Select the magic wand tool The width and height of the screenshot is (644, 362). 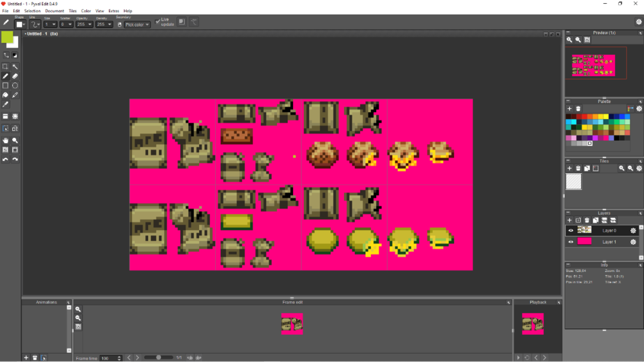[15, 66]
